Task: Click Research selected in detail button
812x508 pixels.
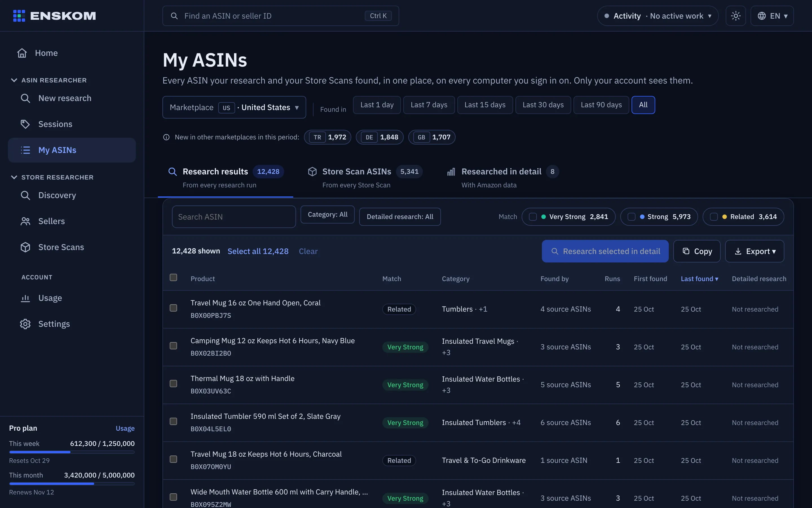Action: tap(605, 251)
